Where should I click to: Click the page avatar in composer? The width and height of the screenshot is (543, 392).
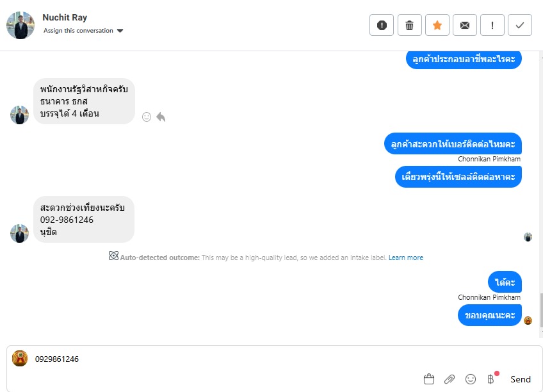pyautogui.click(x=20, y=359)
